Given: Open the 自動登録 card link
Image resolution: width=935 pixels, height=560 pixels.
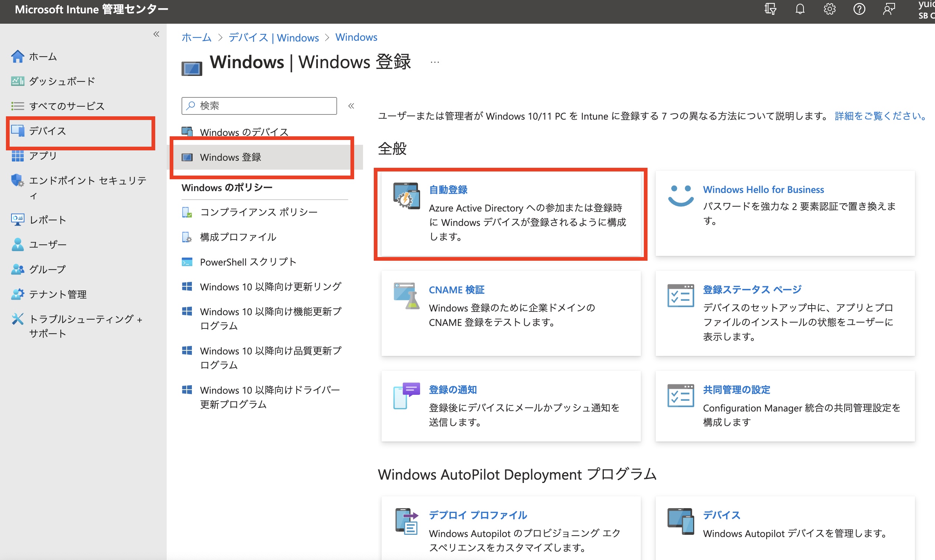Looking at the screenshot, I should (448, 190).
